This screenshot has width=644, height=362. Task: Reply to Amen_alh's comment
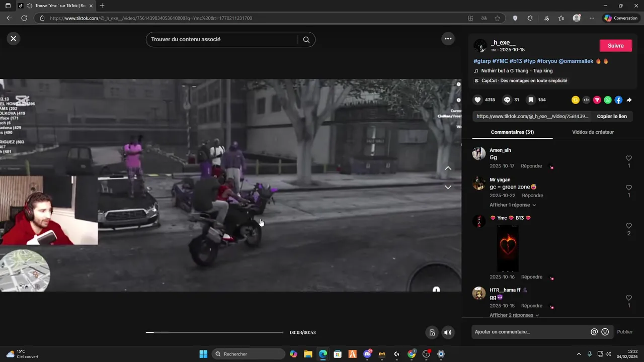click(x=531, y=166)
